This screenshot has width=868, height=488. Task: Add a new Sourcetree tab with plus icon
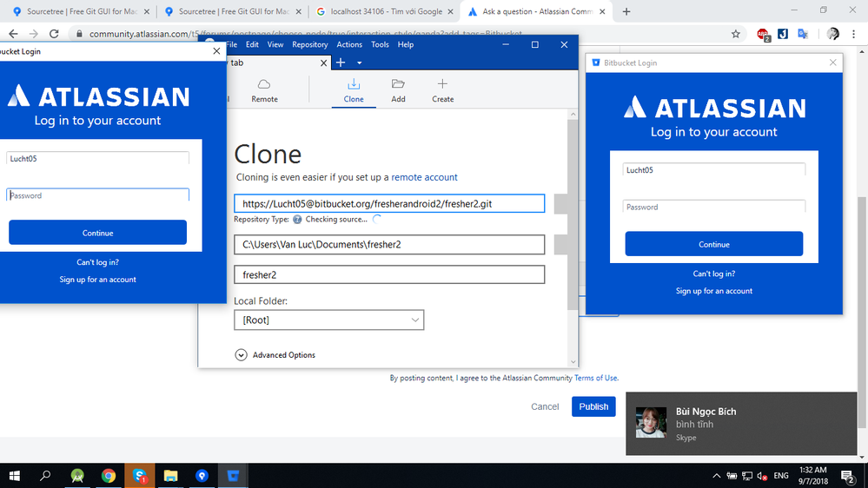click(341, 63)
